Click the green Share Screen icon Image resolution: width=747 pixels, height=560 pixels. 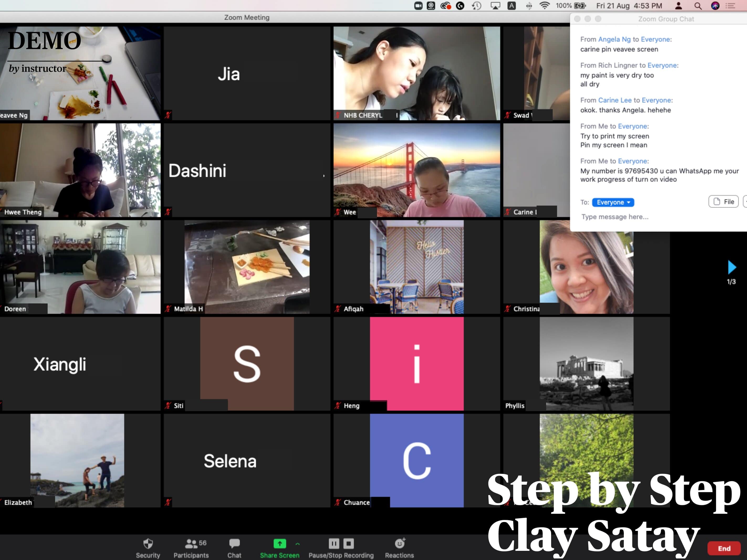[279, 544]
